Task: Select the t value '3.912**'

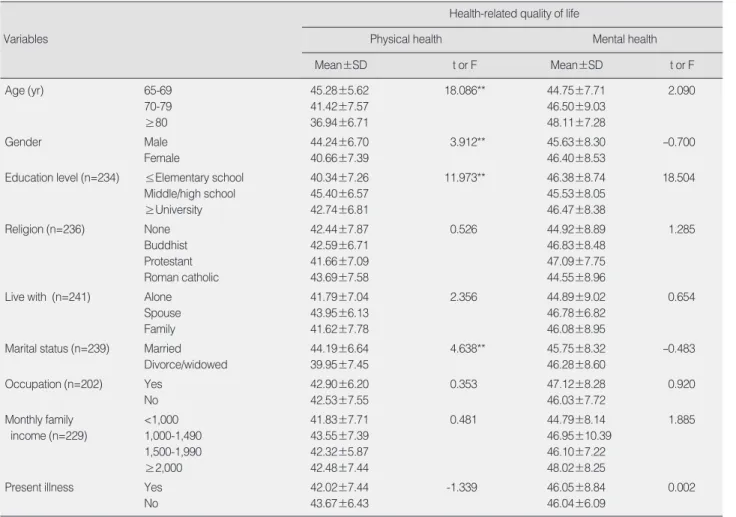Action: click(x=468, y=142)
